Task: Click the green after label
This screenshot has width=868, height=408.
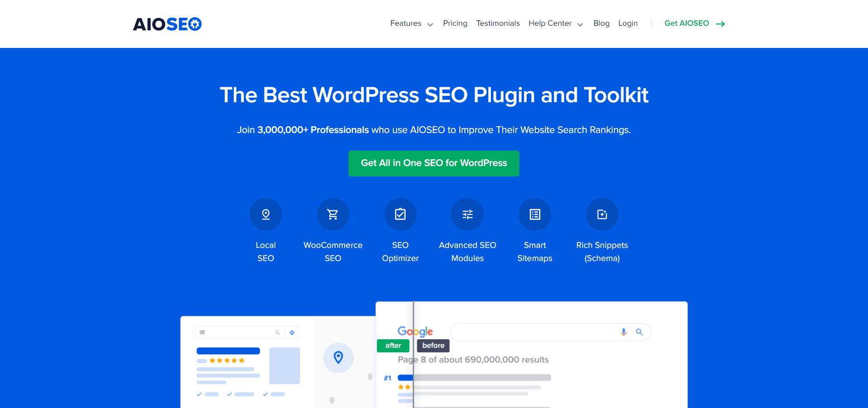Action: click(x=393, y=346)
